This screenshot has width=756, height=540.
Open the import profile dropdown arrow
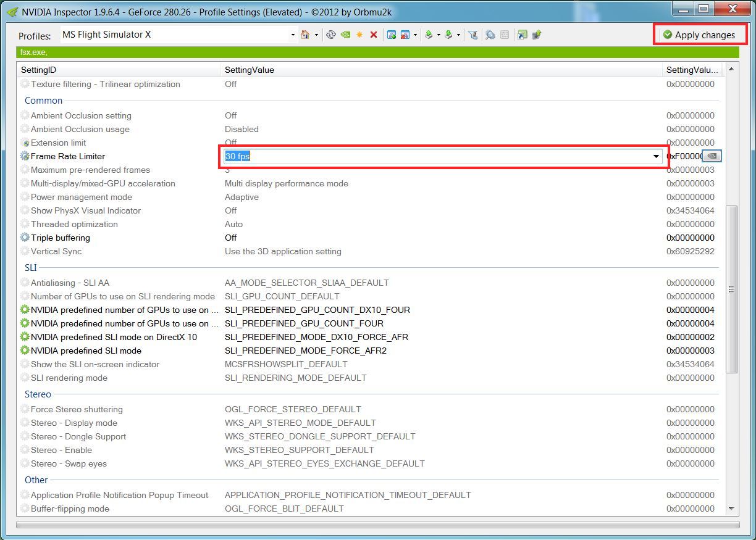click(458, 35)
